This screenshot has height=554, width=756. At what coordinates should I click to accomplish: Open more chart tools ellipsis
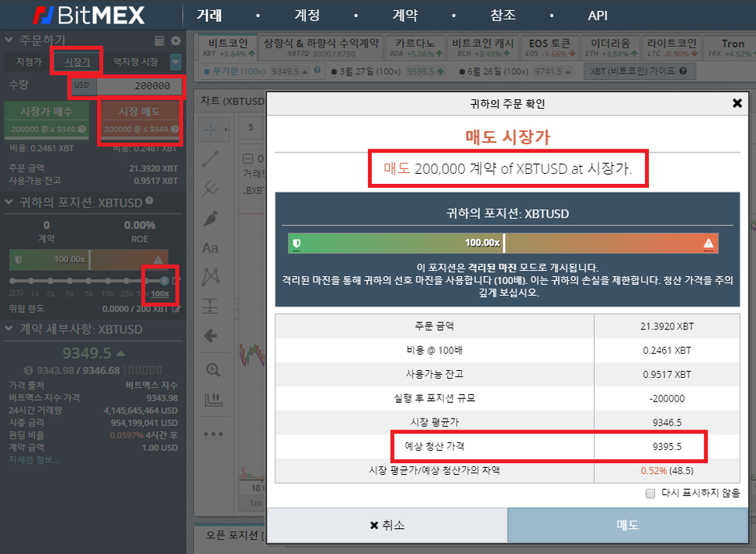[x=213, y=434]
